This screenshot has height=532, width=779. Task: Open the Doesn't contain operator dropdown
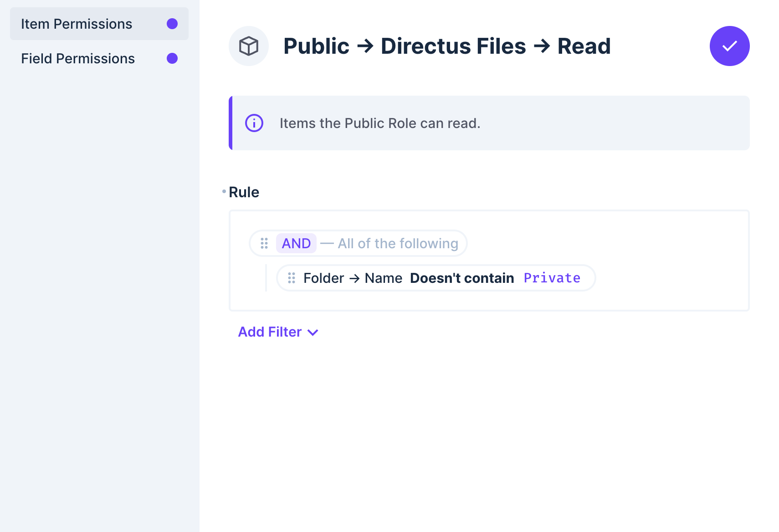coord(461,278)
